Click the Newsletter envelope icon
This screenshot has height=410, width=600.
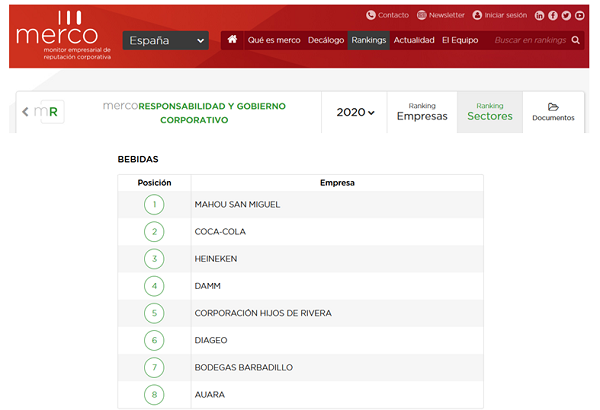click(421, 15)
